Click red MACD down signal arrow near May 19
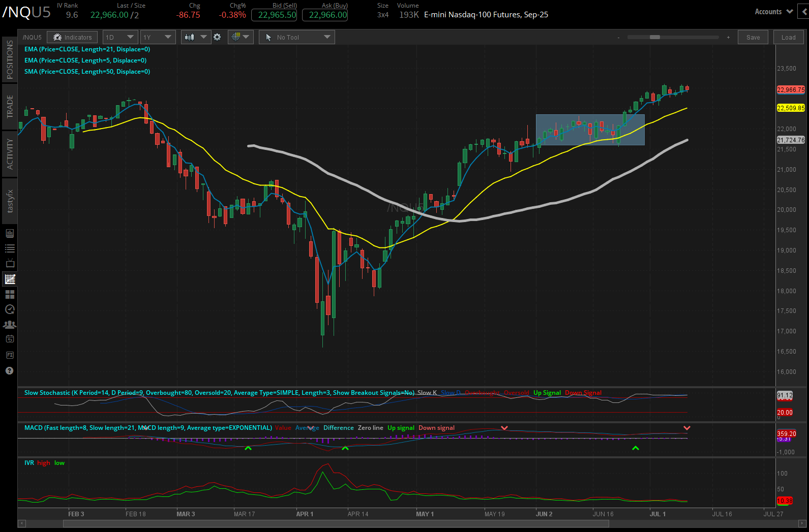This screenshot has width=809, height=532. (504, 428)
